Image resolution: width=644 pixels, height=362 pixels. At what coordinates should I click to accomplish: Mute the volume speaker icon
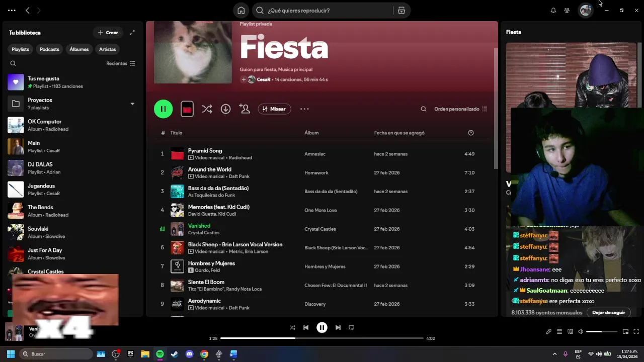pyautogui.click(x=581, y=331)
